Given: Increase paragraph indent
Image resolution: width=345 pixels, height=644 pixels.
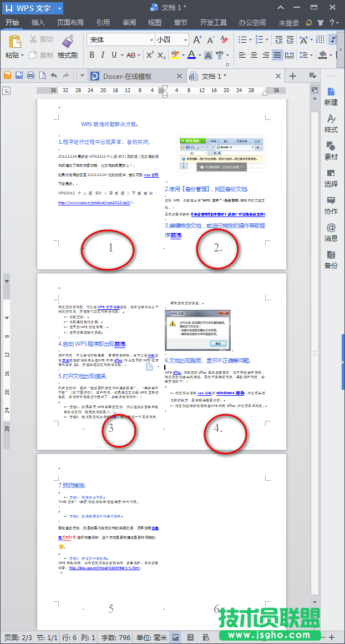Looking at the screenshot, I should coord(291,40).
